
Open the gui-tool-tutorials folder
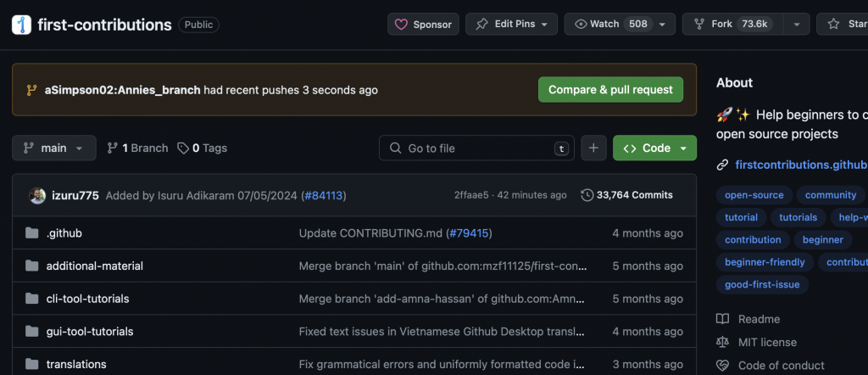click(x=90, y=331)
